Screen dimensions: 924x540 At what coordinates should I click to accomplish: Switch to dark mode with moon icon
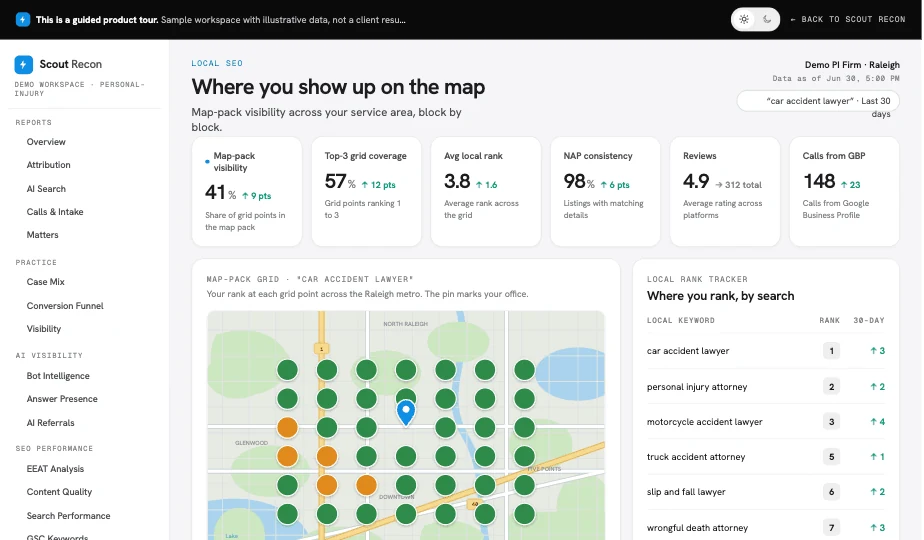click(767, 19)
